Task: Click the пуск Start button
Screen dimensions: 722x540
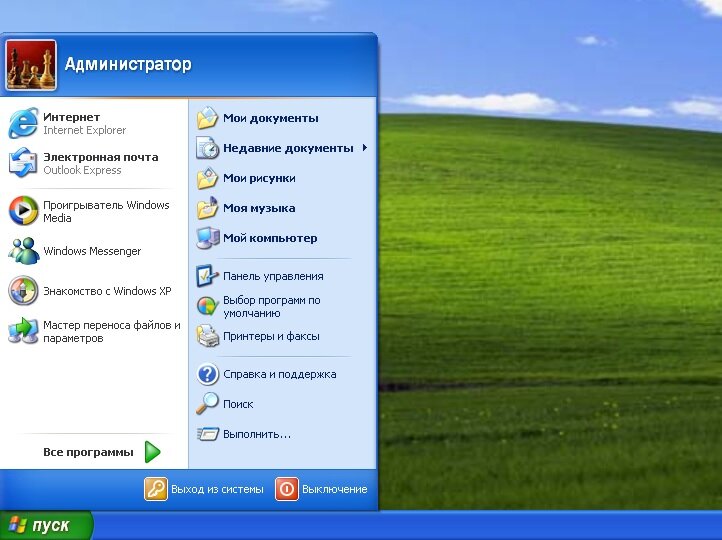Action: [46, 525]
